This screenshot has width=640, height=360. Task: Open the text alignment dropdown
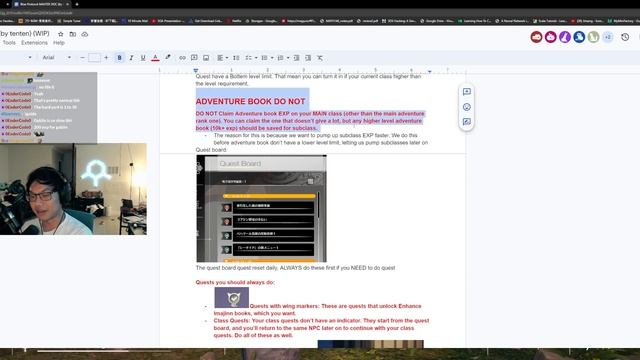(x=222, y=58)
